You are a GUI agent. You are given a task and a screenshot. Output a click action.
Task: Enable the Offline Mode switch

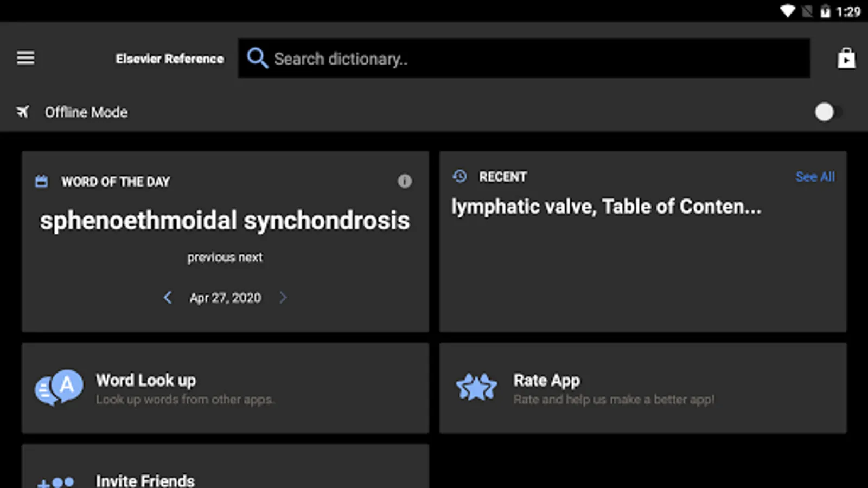point(827,112)
